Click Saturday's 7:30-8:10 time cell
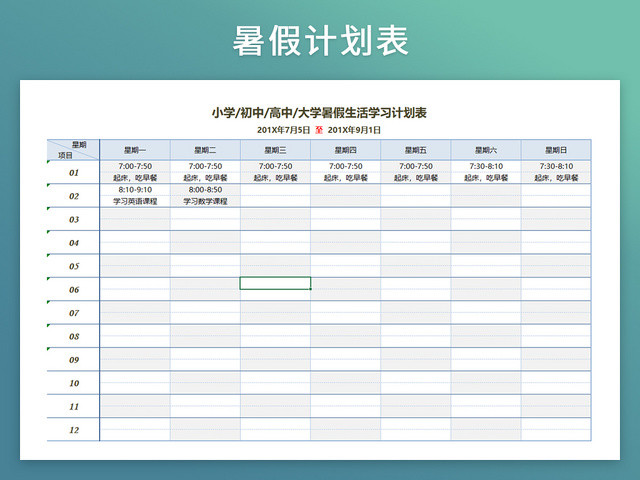The height and width of the screenshot is (480, 640). [x=486, y=166]
